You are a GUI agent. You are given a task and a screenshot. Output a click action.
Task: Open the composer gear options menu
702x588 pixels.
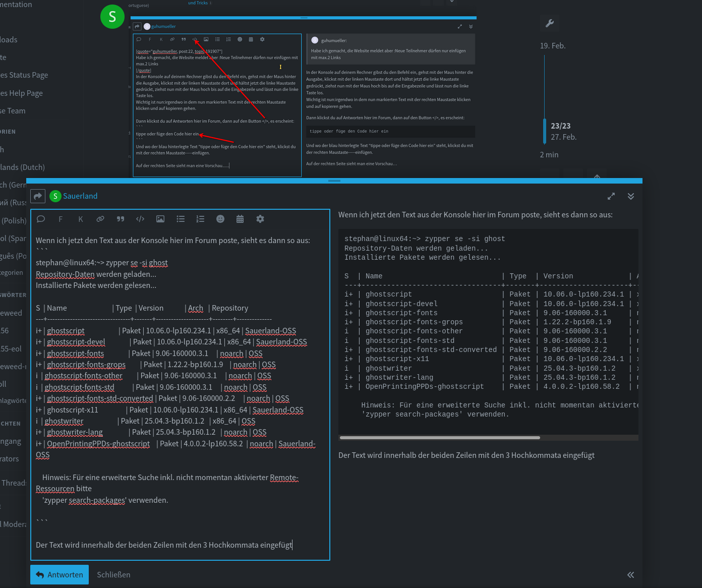point(260,219)
